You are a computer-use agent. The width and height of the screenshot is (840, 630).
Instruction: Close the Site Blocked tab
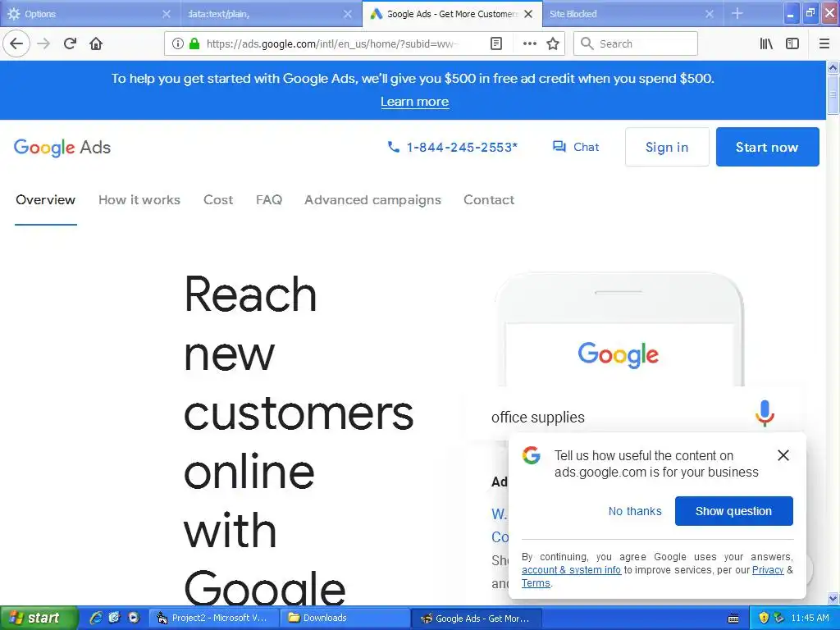click(x=710, y=14)
